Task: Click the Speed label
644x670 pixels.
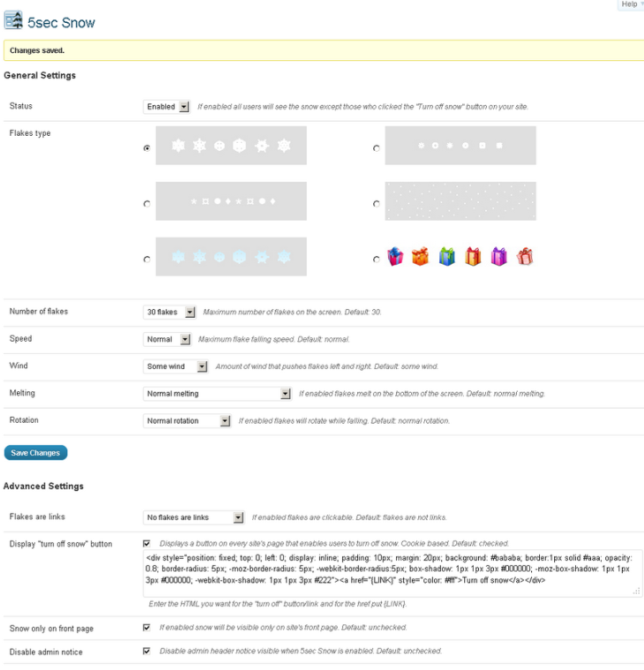Action: click(x=20, y=338)
